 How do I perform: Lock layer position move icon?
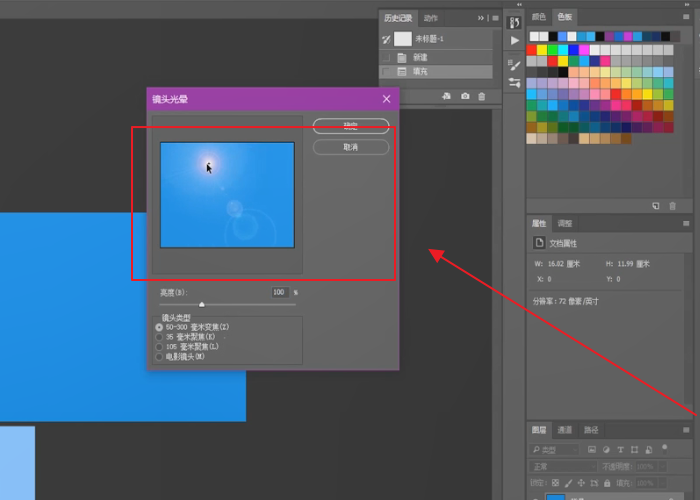click(x=581, y=483)
